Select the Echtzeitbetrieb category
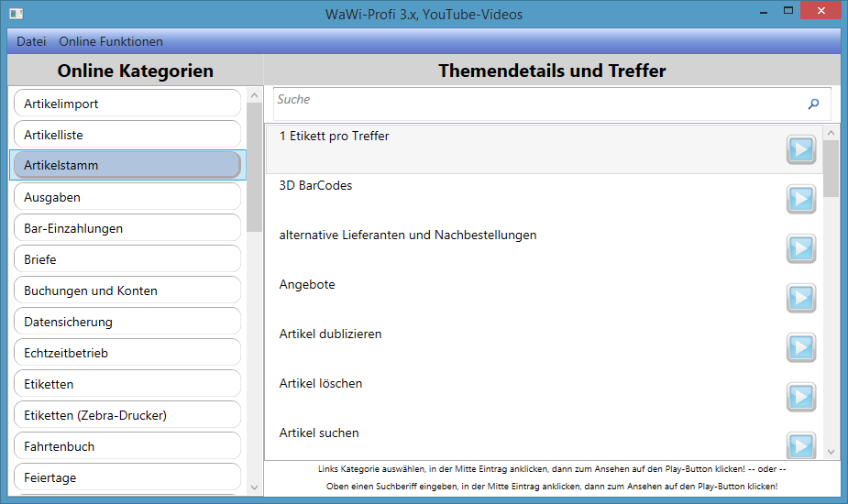 (x=127, y=353)
